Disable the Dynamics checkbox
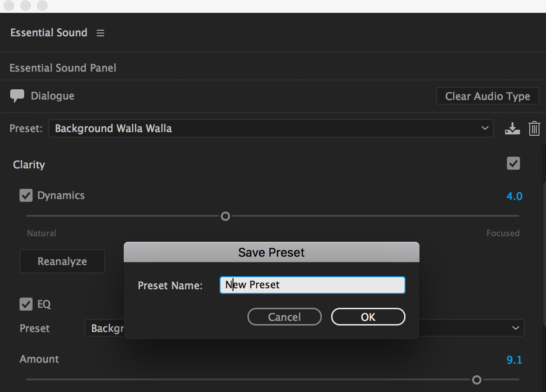 click(26, 195)
